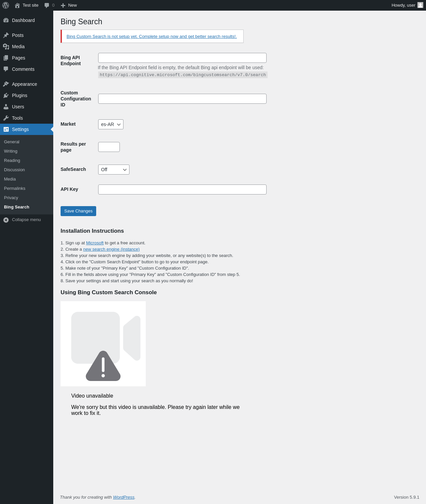Click the Using Bing Custom Search Console heading

(108, 293)
